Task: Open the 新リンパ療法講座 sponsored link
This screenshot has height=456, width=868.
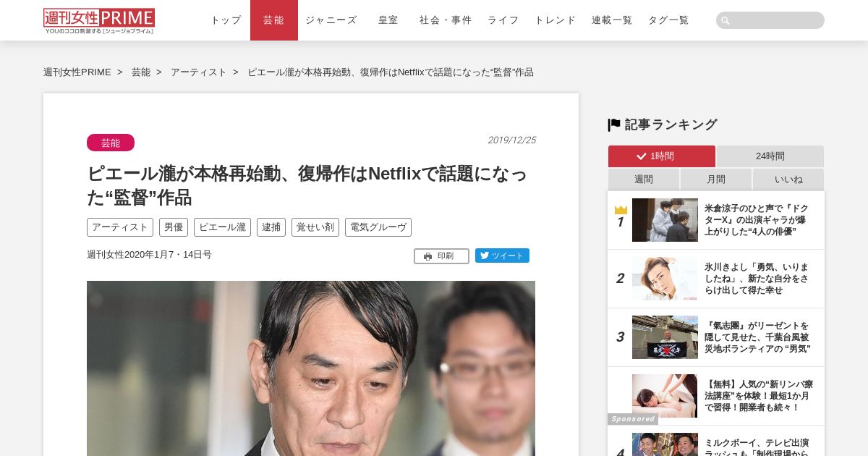Action: coord(759,396)
